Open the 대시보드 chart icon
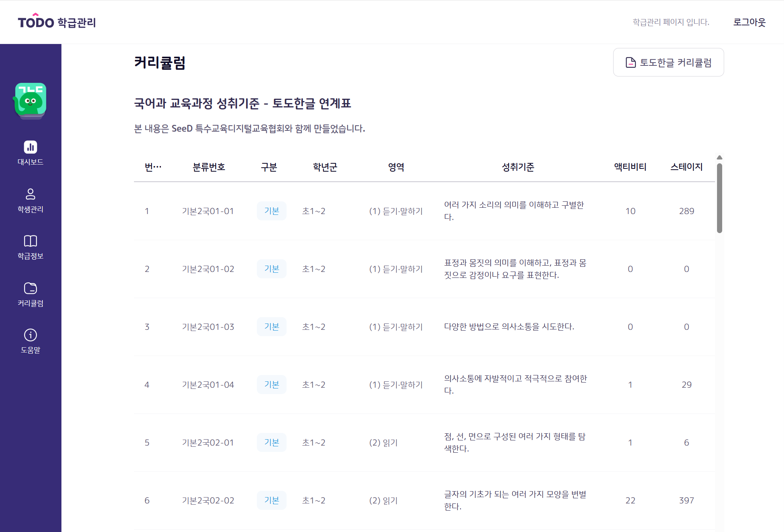 point(31,147)
